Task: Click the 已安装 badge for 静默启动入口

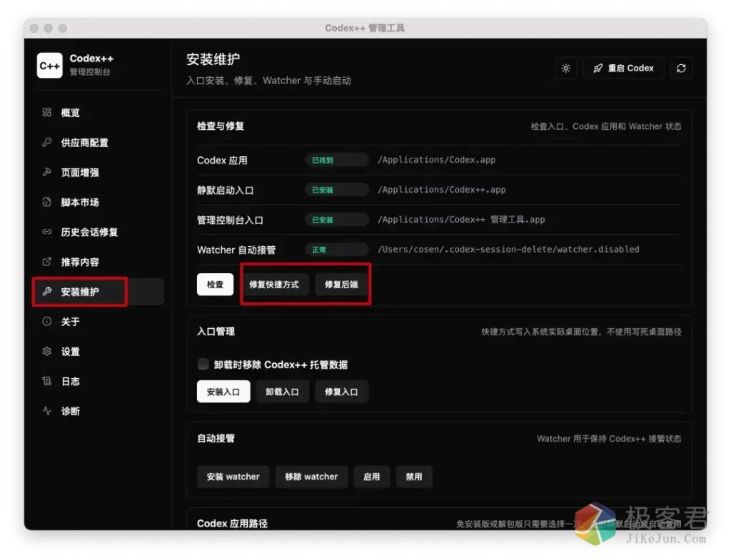Action: (336, 190)
